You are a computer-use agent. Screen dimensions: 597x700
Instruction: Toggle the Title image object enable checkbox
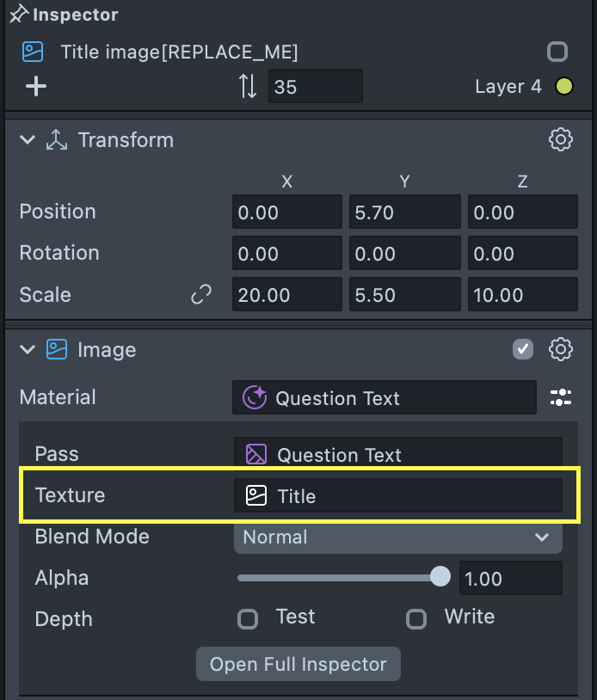(557, 52)
